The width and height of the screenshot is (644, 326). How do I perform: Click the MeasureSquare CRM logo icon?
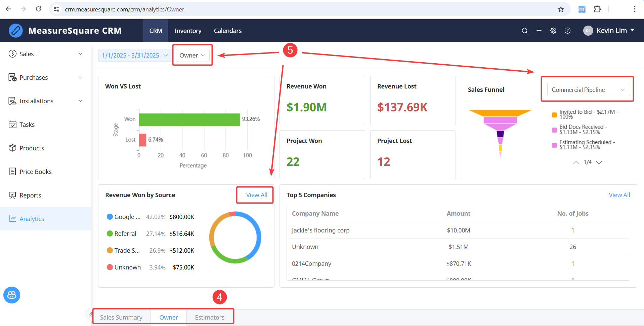16,31
